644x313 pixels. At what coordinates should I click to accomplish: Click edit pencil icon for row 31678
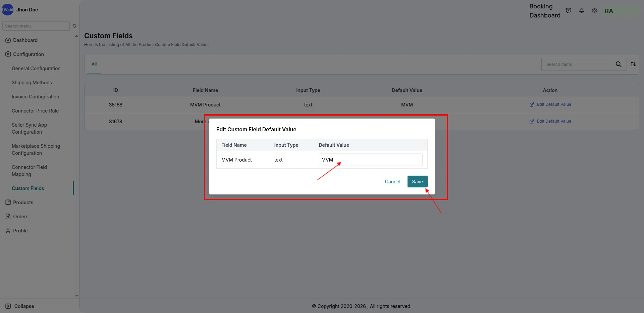[532, 121]
